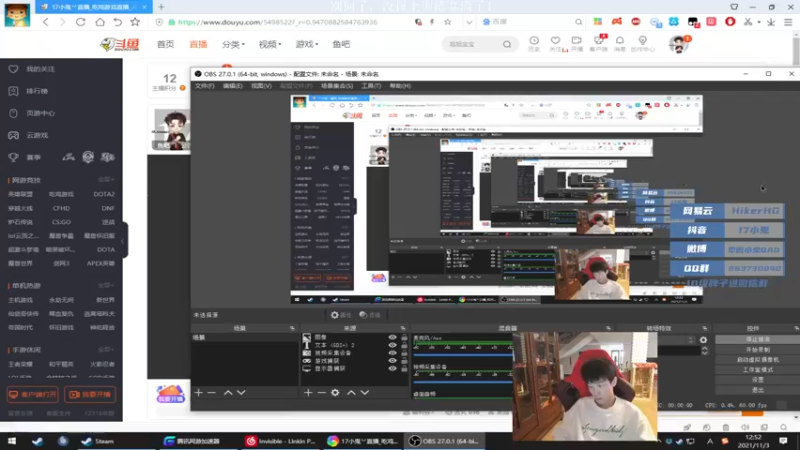Click Douyu history clock icon
The width and height of the screenshot is (800, 450).
coord(534,43)
